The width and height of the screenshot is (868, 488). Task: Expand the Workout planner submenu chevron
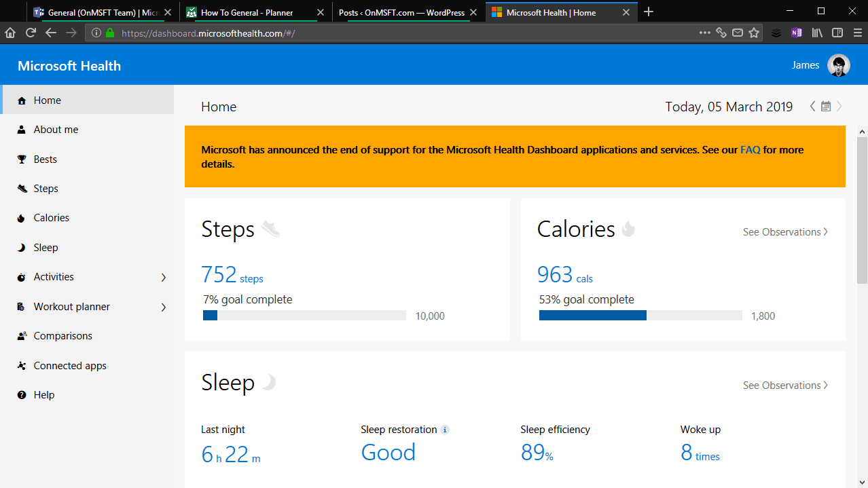tap(164, 307)
